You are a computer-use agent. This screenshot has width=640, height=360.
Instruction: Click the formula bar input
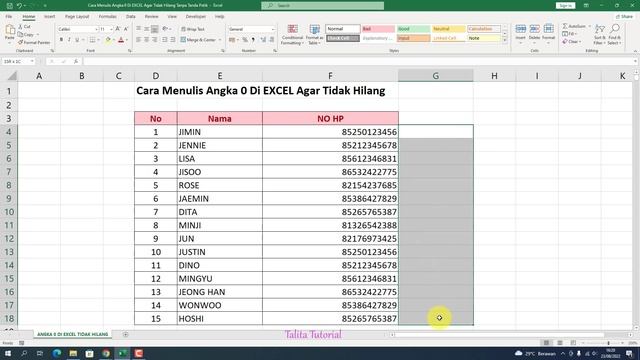(x=359, y=61)
